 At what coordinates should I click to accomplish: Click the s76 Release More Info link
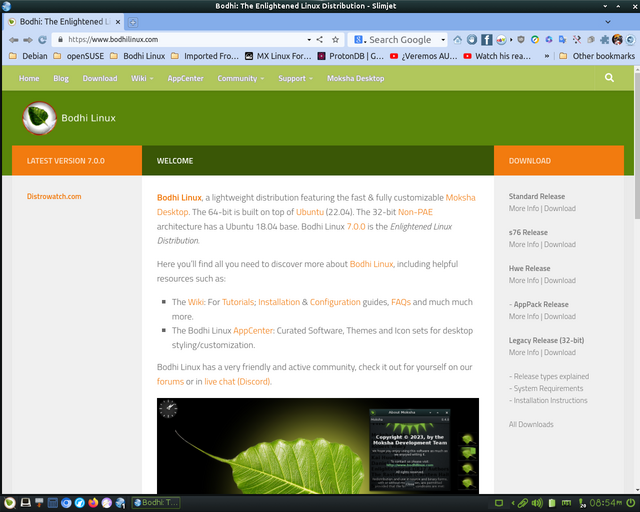coord(524,245)
